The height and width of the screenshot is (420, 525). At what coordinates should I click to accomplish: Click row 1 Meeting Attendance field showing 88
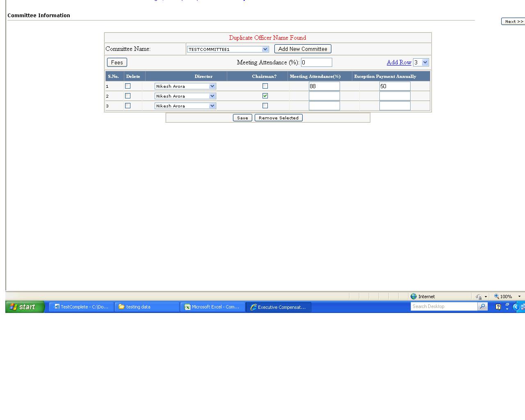click(324, 86)
